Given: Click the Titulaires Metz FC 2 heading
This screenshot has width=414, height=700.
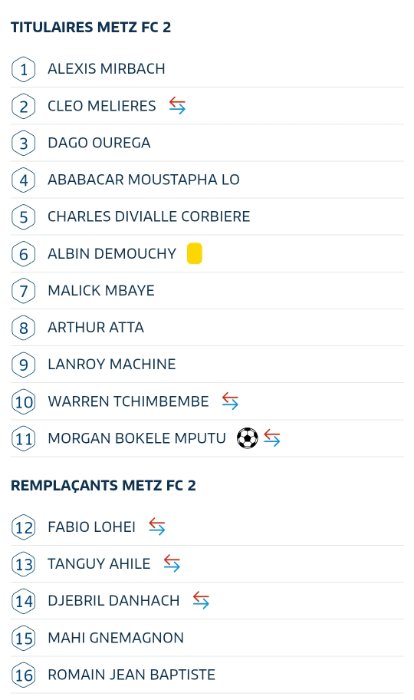Looking at the screenshot, I should coord(91,27).
